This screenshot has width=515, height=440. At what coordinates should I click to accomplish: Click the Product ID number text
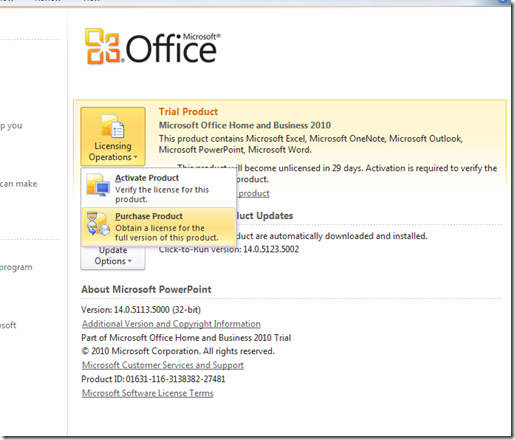coord(175,379)
